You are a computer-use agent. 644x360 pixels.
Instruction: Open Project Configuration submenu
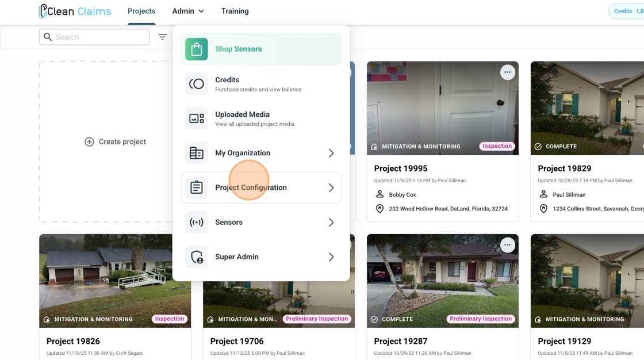point(261,187)
